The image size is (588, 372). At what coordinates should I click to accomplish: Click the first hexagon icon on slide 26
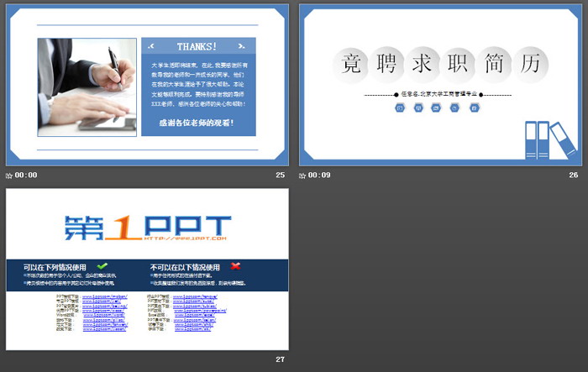400,108
